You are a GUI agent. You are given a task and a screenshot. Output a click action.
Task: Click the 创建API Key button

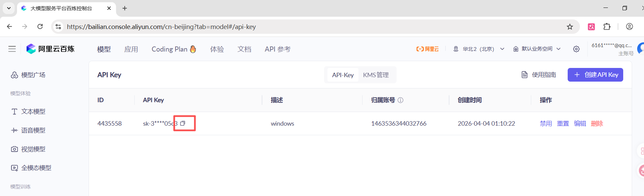(595, 75)
